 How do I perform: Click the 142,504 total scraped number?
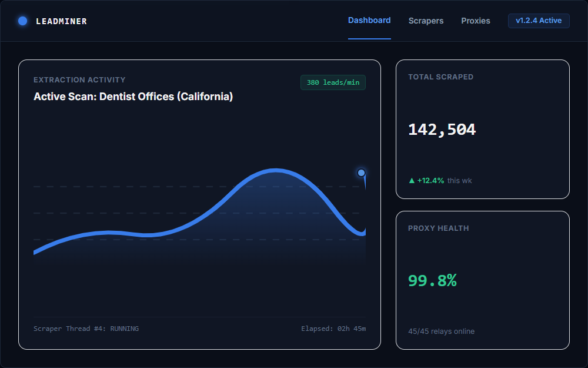coord(442,130)
